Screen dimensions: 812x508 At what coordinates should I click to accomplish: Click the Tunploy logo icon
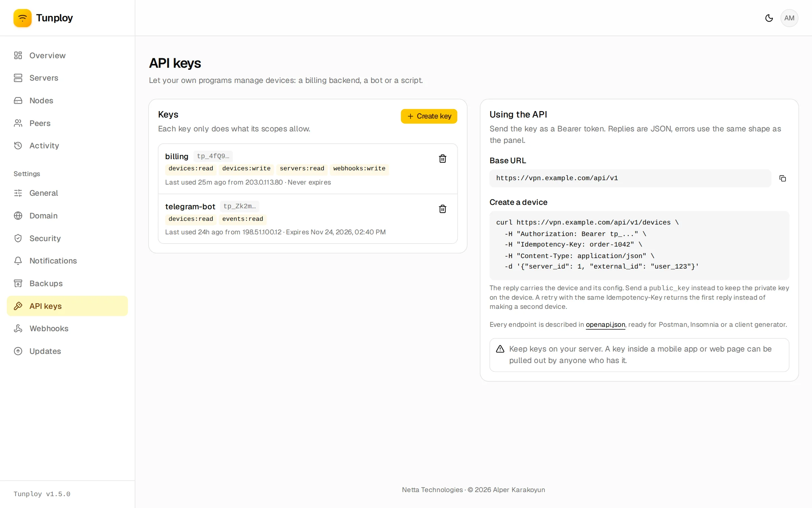point(22,18)
